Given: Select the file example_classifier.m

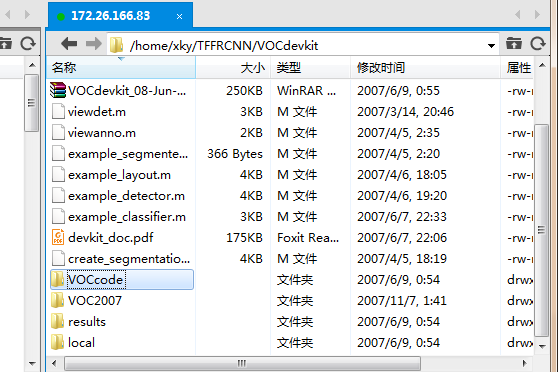Looking at the screenshot, I should click(x=127, y=217).
